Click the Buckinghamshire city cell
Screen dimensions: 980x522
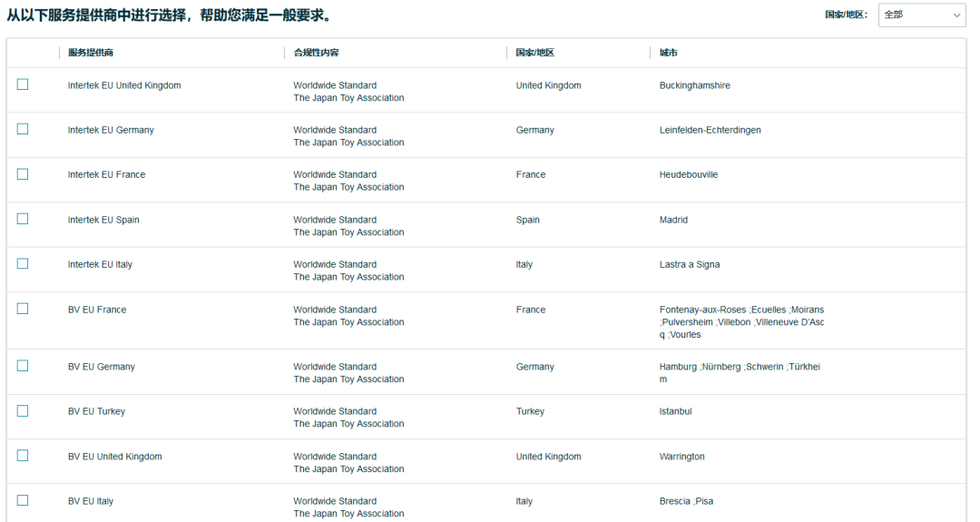coord(694,85)
